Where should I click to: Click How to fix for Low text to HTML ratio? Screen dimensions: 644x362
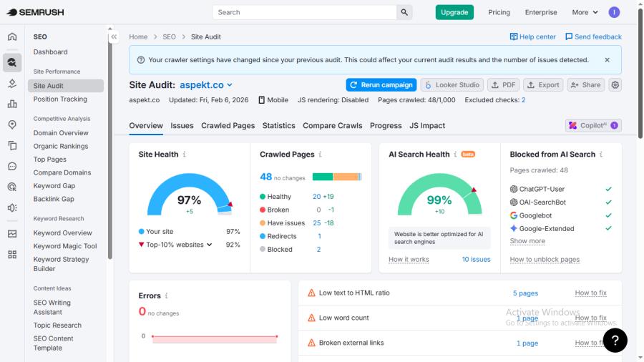click(590, 293)
